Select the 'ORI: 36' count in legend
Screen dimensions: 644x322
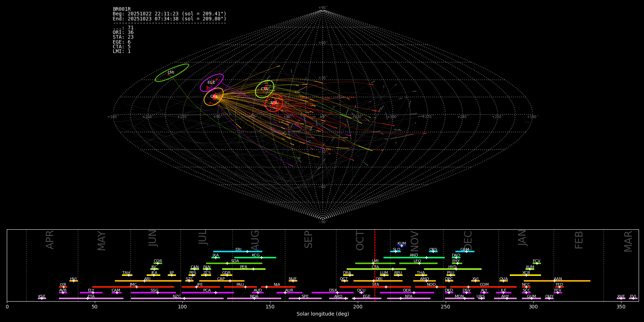click(123, 32)
